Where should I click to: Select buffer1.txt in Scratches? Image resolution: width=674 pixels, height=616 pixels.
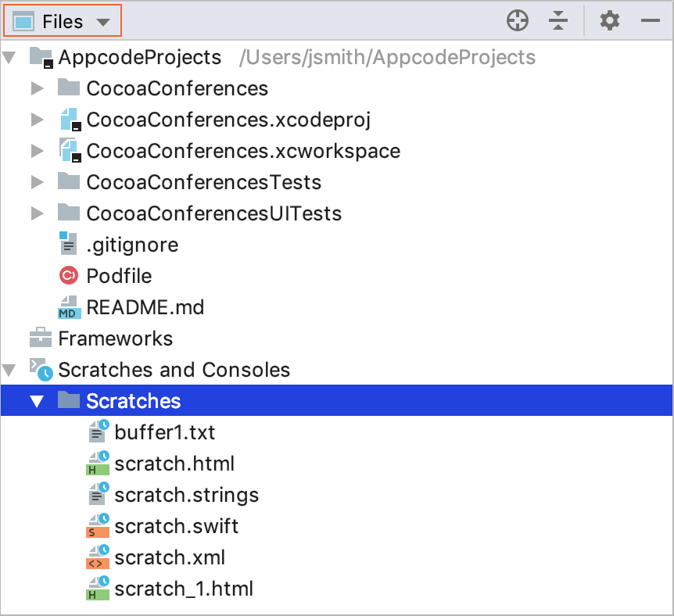[x=164, y=432]
